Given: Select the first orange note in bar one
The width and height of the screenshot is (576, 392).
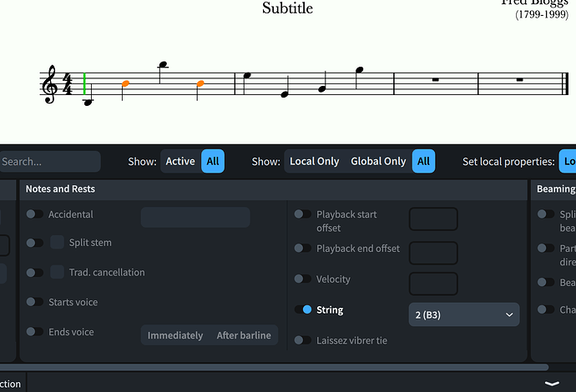Looking at the screenshot, I should (125, 83).
